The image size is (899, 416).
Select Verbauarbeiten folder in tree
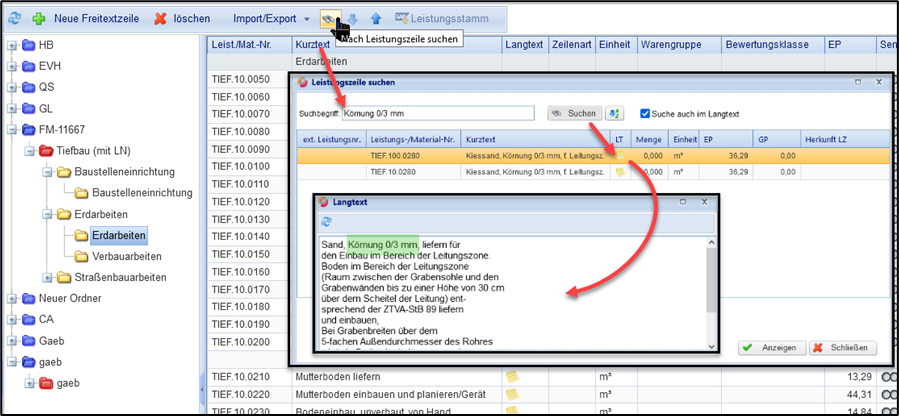point(124,255)
